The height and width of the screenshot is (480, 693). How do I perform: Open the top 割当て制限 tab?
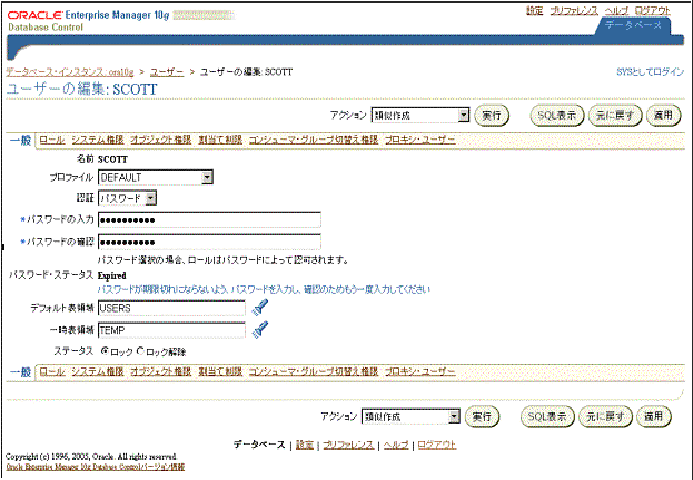[x=220, y=140]
